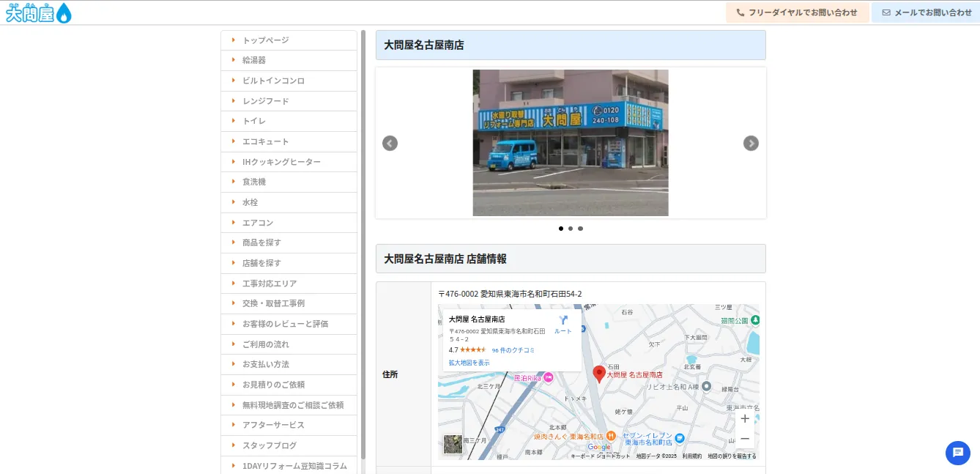Select IHクッキングヒーター in the sidebar
This screenshot has width=980, height=474.
pyautogui.click(x=289, y=162)
